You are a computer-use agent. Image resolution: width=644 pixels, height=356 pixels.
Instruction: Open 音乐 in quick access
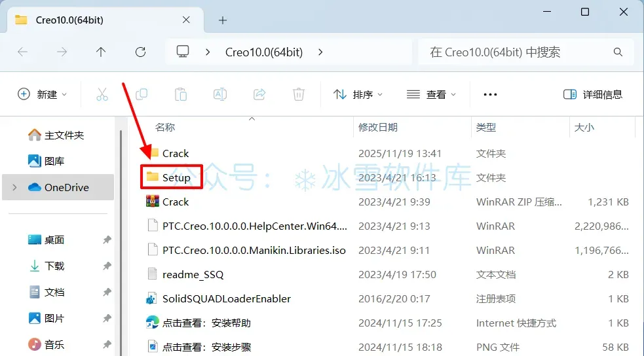coord(46,344)
